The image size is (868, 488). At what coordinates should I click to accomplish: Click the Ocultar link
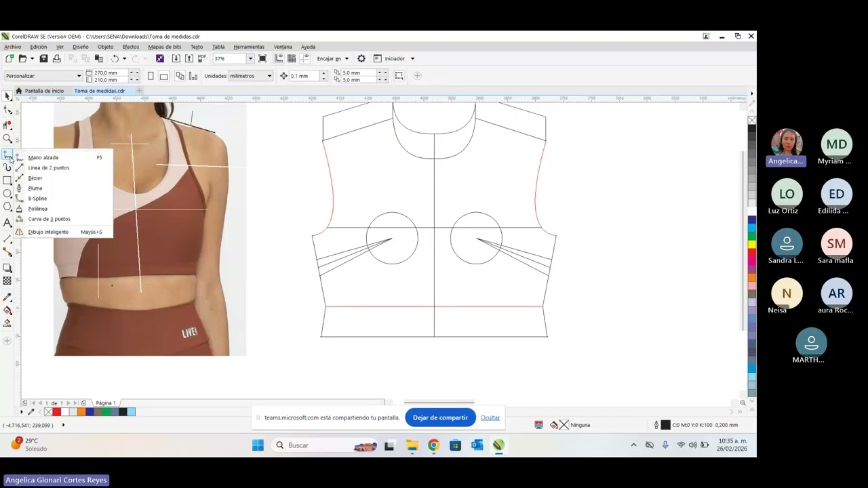(x=490, y=418)
